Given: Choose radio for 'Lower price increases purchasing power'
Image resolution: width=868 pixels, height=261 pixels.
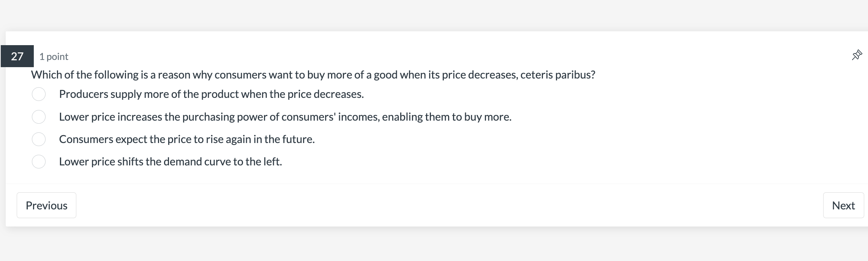Looking at the screenshot, I should point(39,117).
